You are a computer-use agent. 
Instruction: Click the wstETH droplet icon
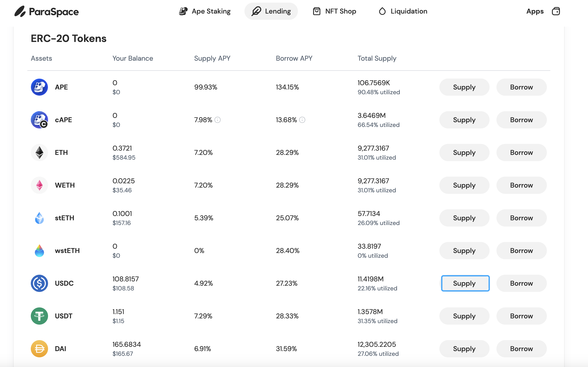pyautogui.click(x=39, y=251)
